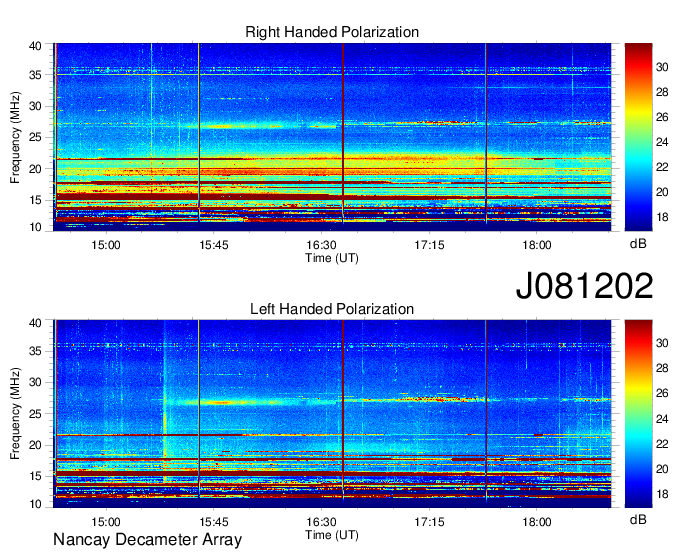Click the 20 MHz tick on the lower plot

[35, 445]
